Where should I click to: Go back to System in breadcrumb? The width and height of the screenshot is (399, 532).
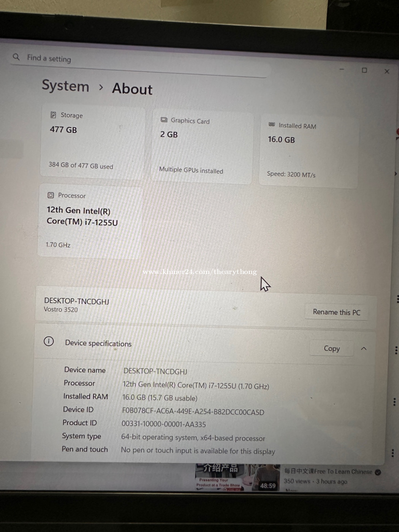(65, 86)
